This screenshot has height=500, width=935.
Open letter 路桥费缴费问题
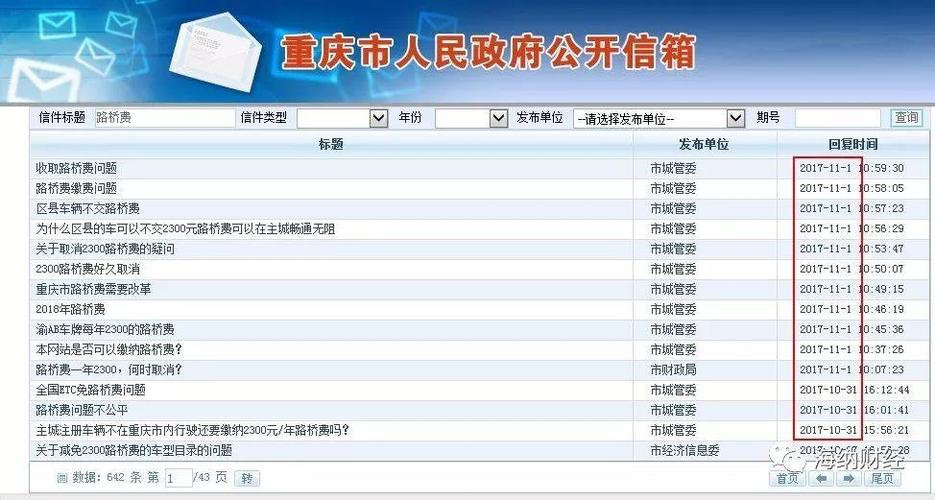[76, 189]
